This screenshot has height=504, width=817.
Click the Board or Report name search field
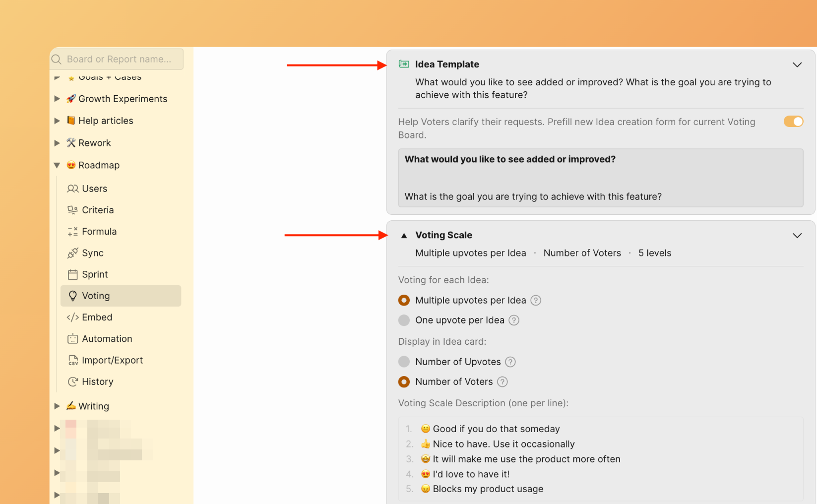(x=119, y=59)
